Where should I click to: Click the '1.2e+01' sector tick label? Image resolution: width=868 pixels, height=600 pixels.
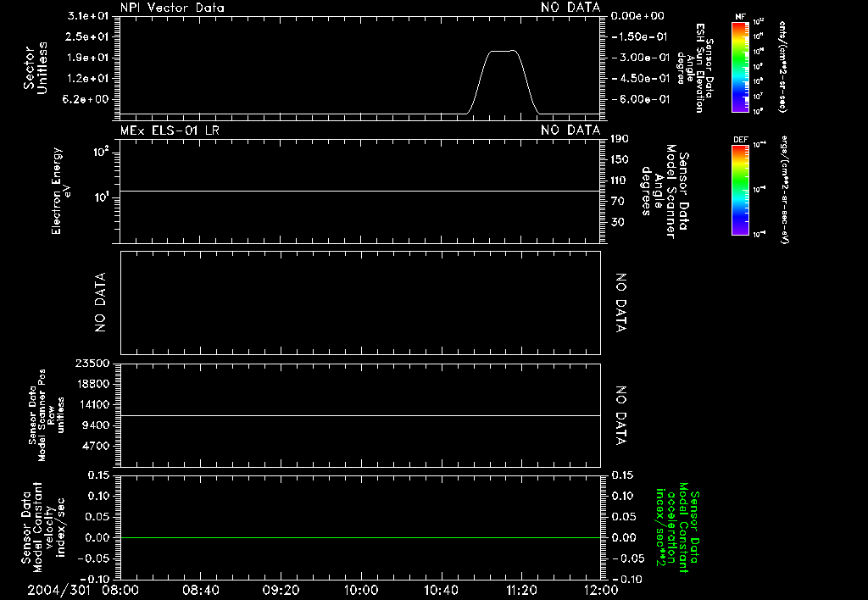click(87, 78)
